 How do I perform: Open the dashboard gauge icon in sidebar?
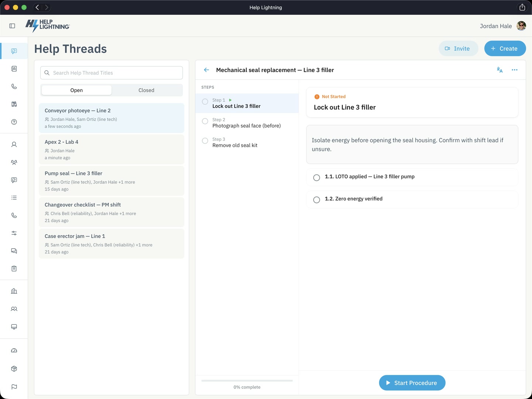pos(14,351)
